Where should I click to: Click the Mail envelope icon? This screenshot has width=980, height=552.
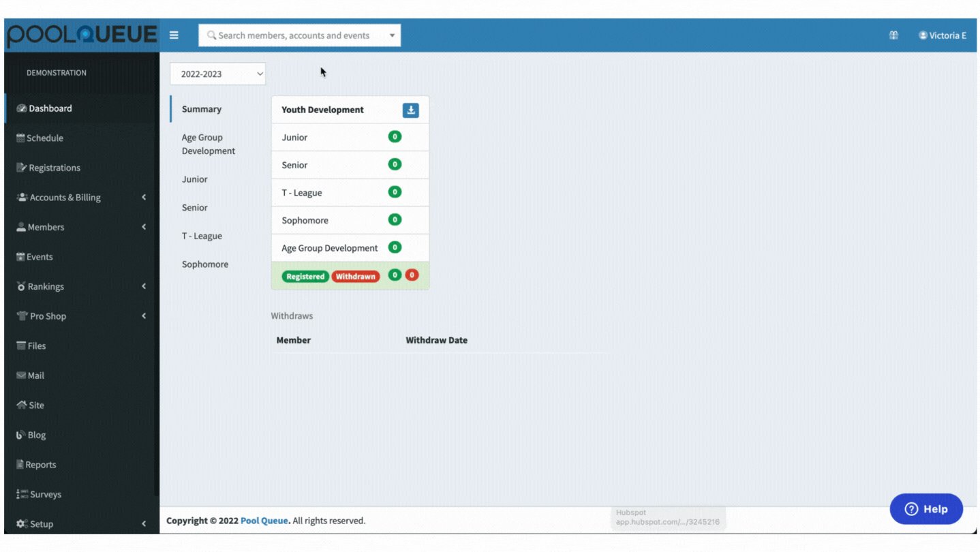(21, 375)
